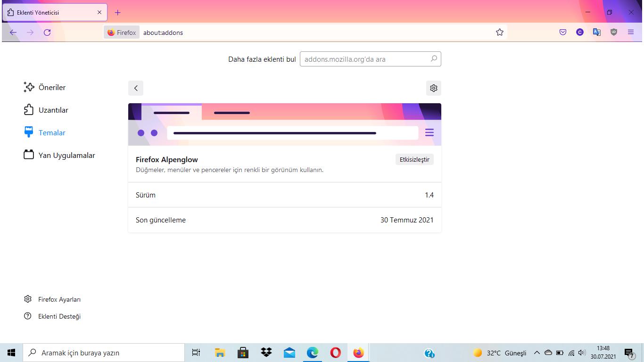644x362 pixels.
Task: Open the Mail app from the taskbar
Action: (x=289, y=353)
